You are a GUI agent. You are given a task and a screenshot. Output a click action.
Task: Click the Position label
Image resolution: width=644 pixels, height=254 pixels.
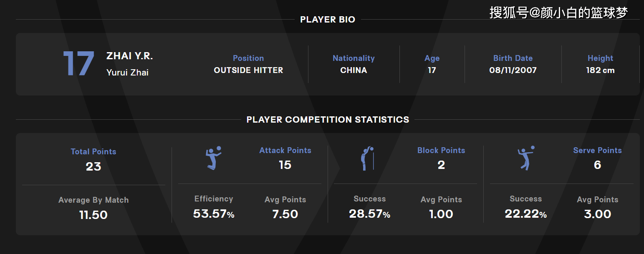[248, 58]
